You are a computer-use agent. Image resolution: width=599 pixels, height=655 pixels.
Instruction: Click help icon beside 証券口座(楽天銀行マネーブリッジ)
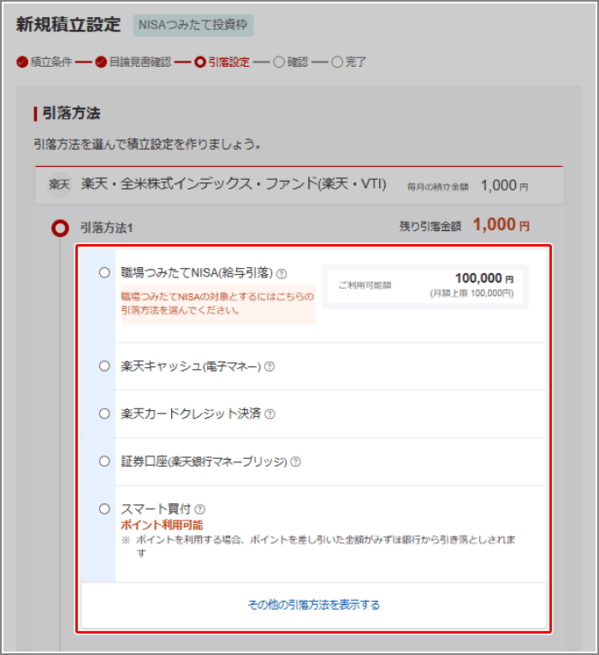(x=295, y=462)
